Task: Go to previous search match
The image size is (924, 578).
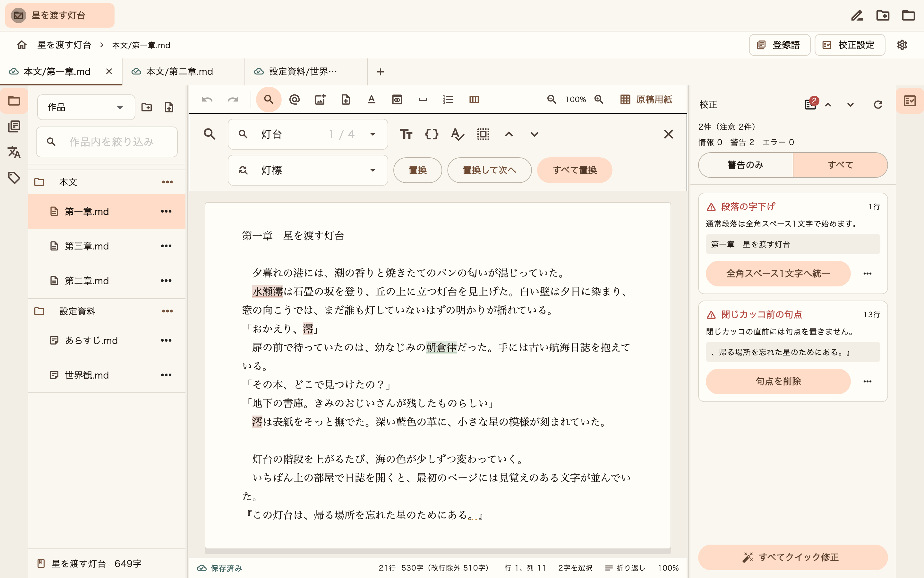Action: click(509, 134)
